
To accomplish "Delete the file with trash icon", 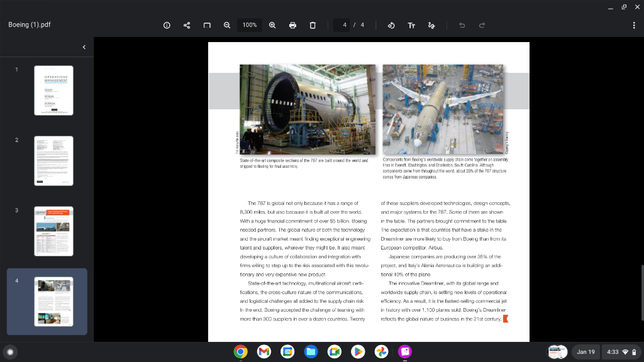I will click(x=313, y=25).
